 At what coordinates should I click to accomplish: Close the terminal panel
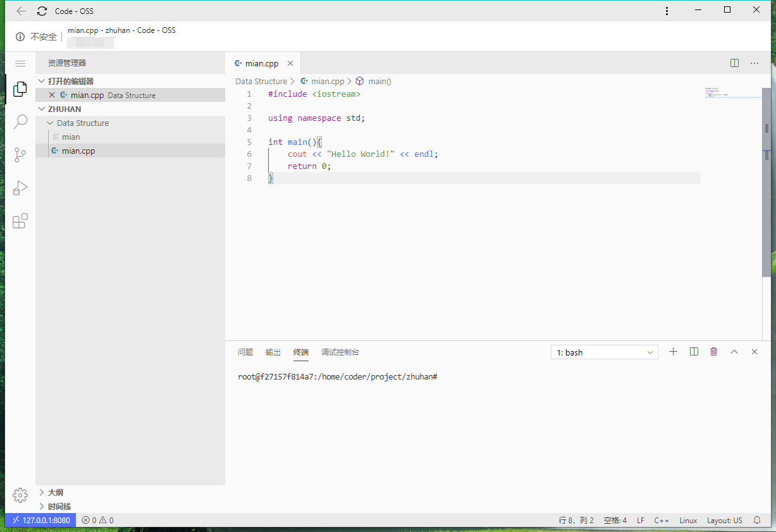(754, 352)
